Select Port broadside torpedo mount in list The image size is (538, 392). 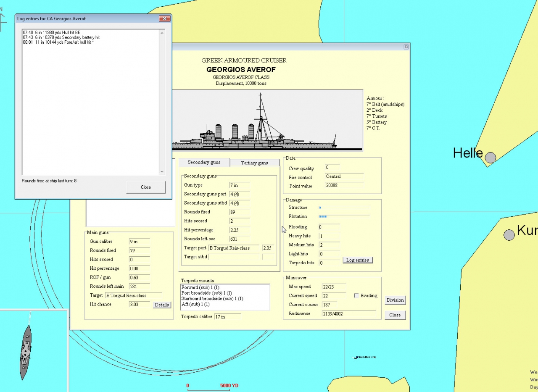207,293
